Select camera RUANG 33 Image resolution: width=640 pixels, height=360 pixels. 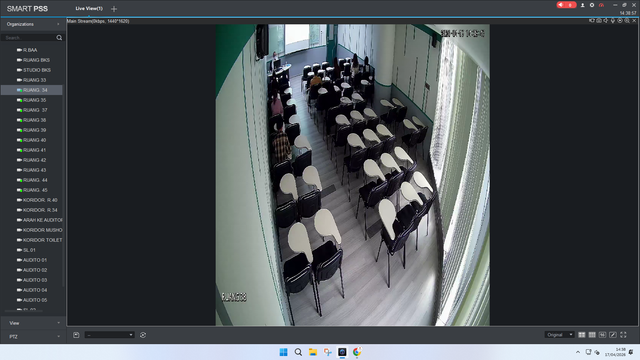(x=34, y=80)
